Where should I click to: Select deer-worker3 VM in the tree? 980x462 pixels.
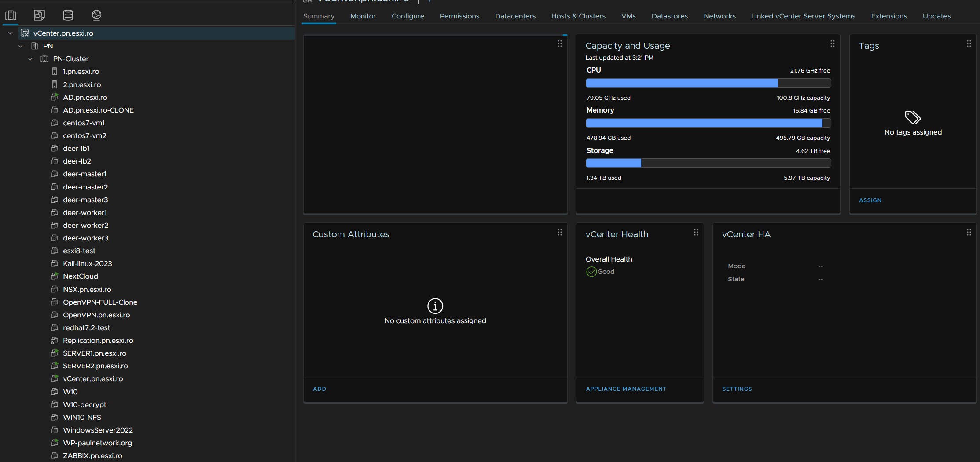[85, 238]
